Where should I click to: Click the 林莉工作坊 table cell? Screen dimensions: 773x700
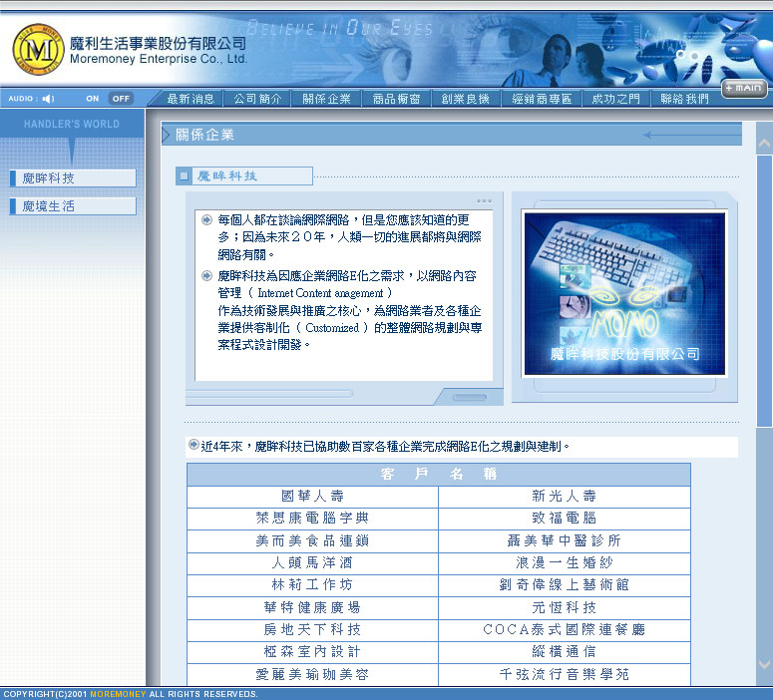(x=312, y=585)
